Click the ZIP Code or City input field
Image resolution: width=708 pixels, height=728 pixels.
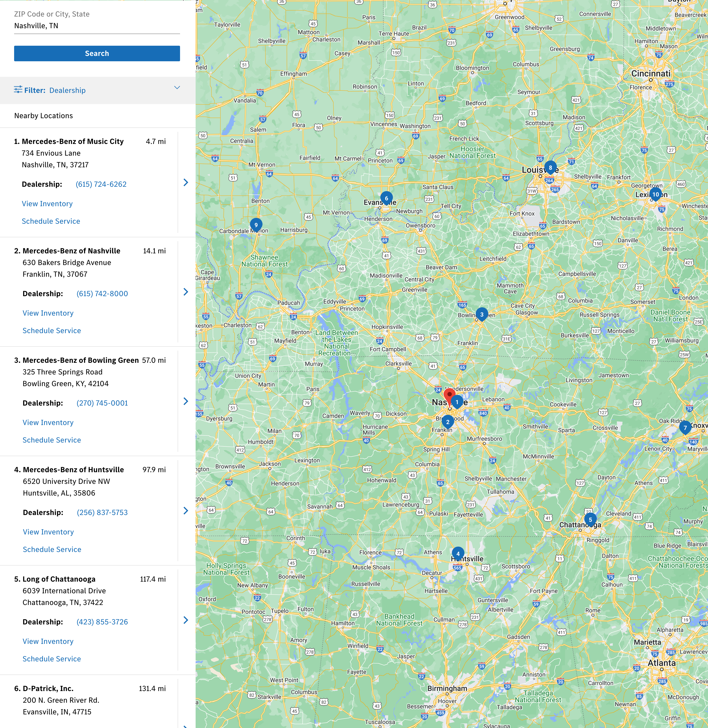point(97,26)
